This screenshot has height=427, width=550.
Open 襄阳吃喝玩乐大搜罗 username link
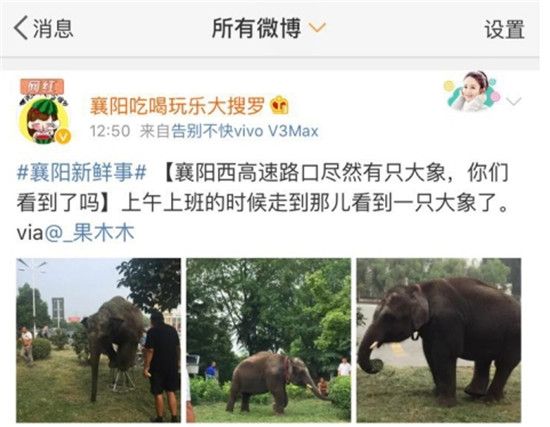click(x=177, y=106)
